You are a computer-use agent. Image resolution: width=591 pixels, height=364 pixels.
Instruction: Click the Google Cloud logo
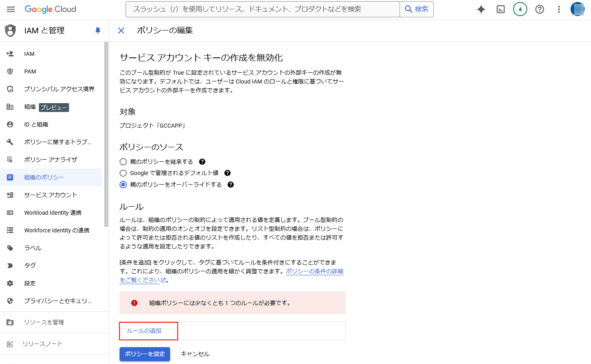[x=50, y=9]
